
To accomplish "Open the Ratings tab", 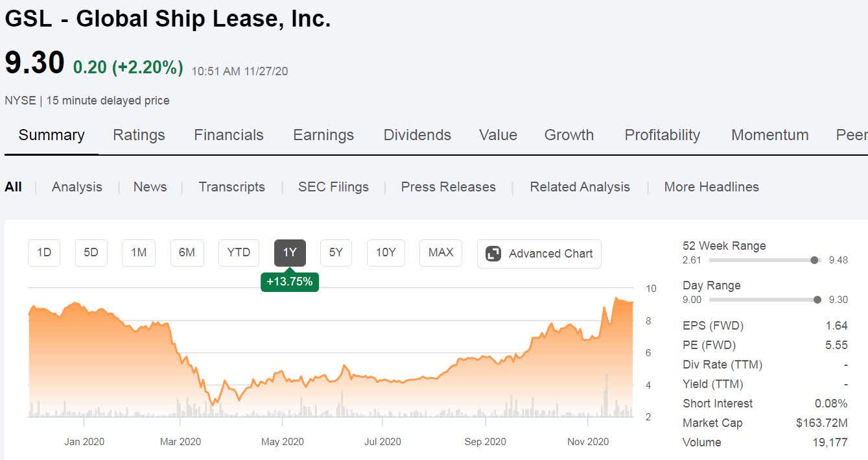I will (x=139, y=135).
